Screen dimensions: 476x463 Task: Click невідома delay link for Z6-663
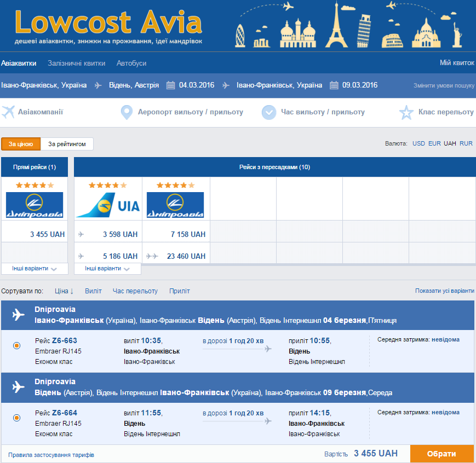(x=445, y=339)
